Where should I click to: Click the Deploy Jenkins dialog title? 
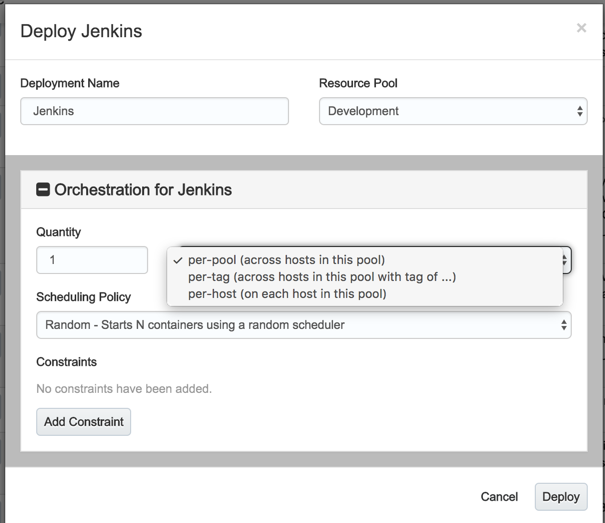point(81,31)
